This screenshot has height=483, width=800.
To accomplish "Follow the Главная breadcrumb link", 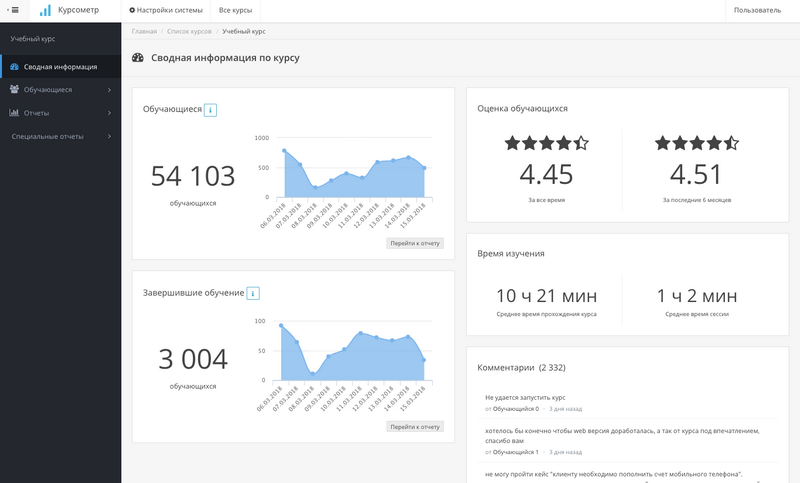I will 144,31.
